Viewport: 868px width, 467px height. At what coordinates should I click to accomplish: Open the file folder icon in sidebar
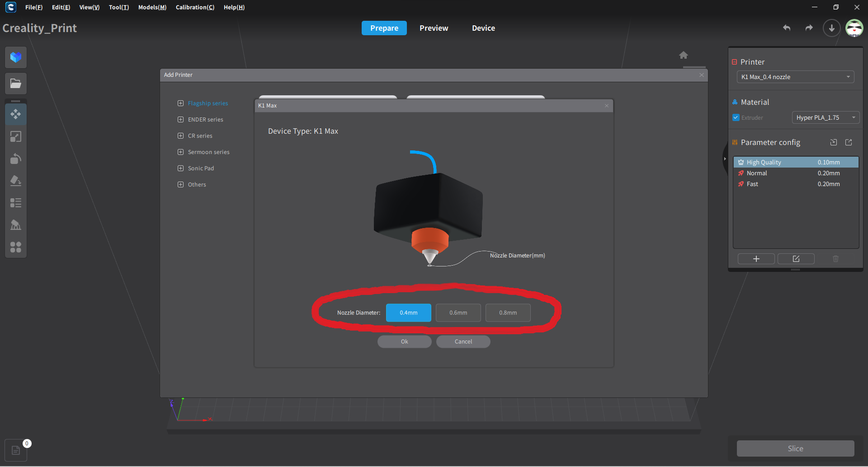(16, 83)
